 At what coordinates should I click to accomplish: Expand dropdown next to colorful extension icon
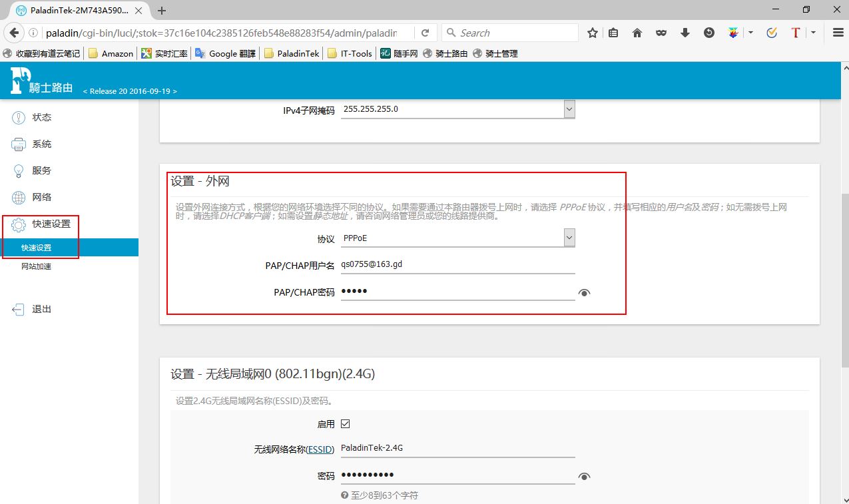[x=750, y=33]
